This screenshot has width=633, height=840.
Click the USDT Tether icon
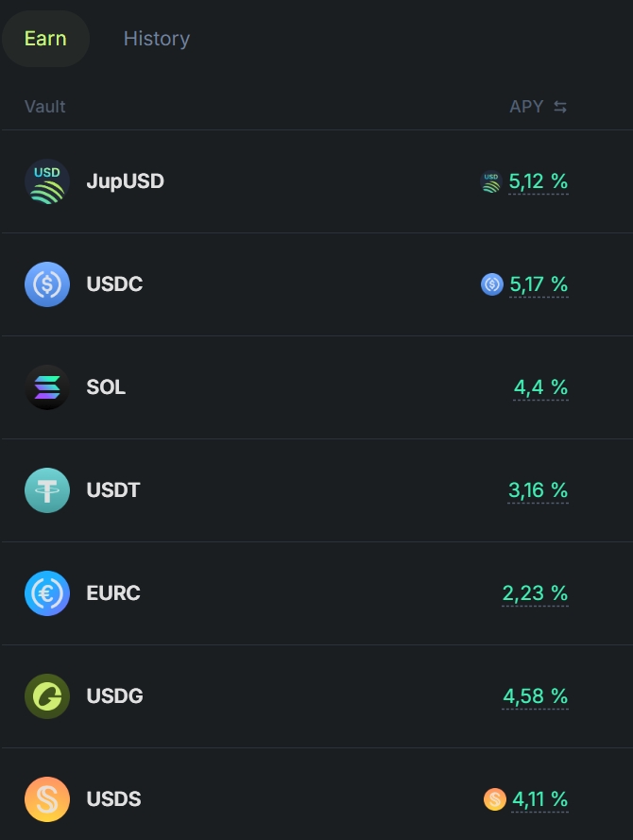47,489
